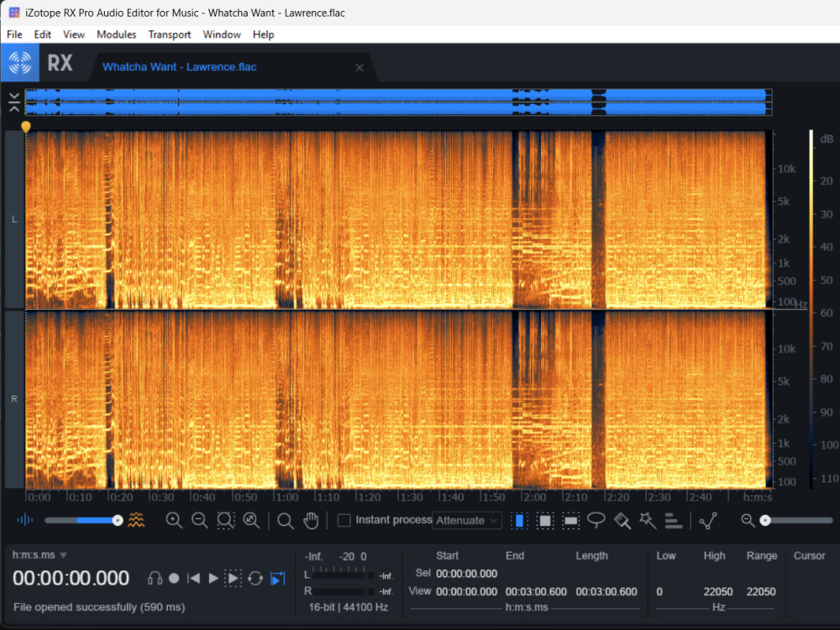
Task: Click the dB color scale bar
Action: click(811, 308)
